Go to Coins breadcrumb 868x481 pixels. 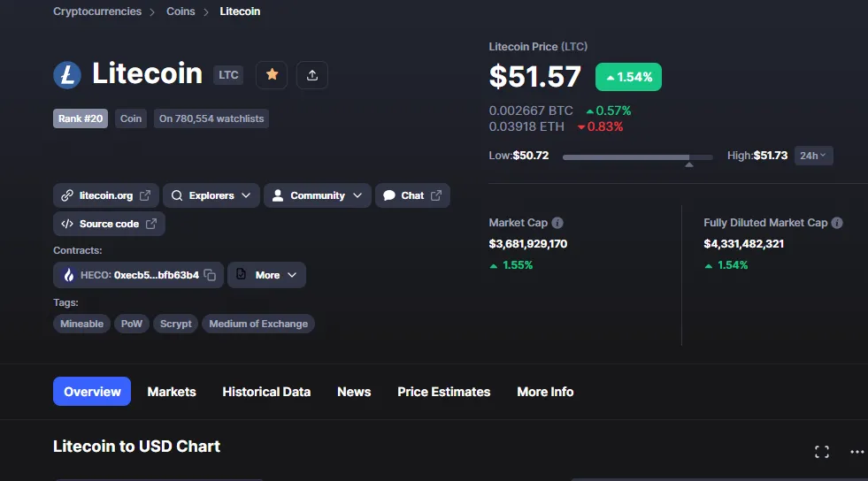181,11
